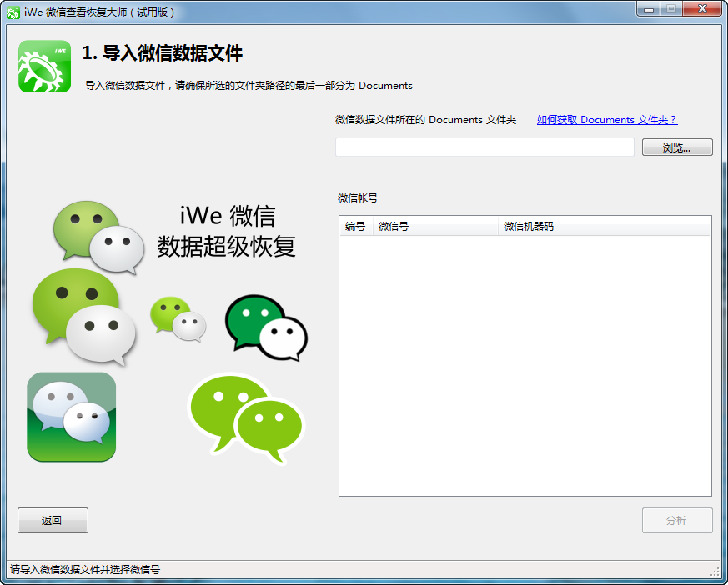Click the Browse (浏览...) button

pyautogui.click(x=677, y=147)
